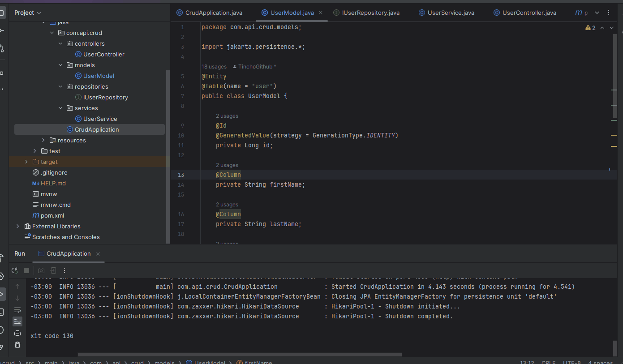
Task: Select mvnw.cmd in project tree
Action: (x=56, y=205)
